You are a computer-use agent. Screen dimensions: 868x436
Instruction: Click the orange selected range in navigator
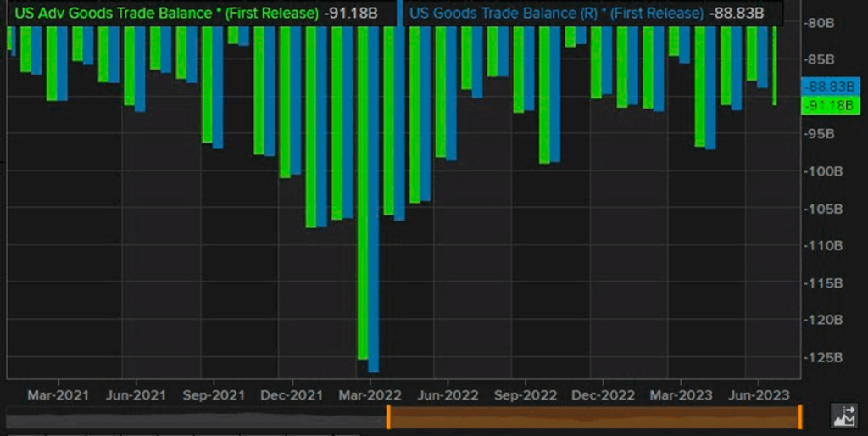(x=594, y=416)
